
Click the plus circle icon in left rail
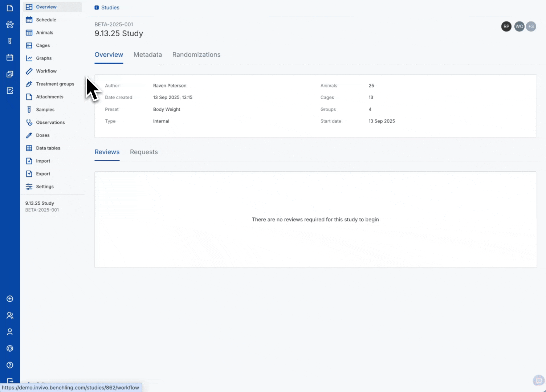[10, 299]
